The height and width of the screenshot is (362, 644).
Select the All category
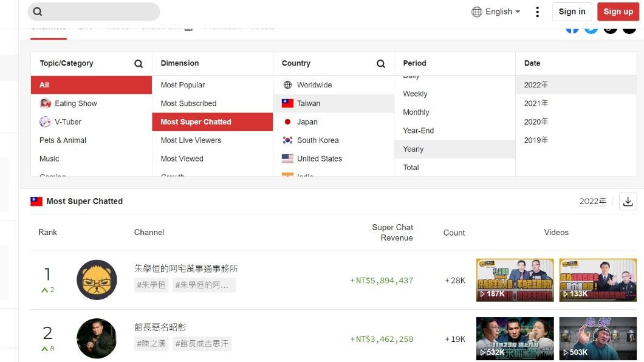pos(91,85)
